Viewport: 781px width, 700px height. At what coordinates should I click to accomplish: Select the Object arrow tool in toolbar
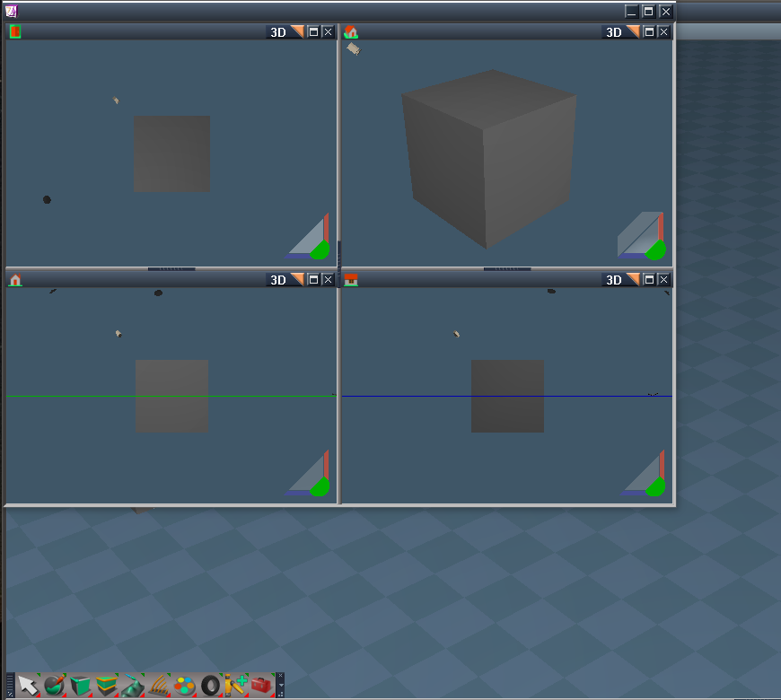[28, 686]
